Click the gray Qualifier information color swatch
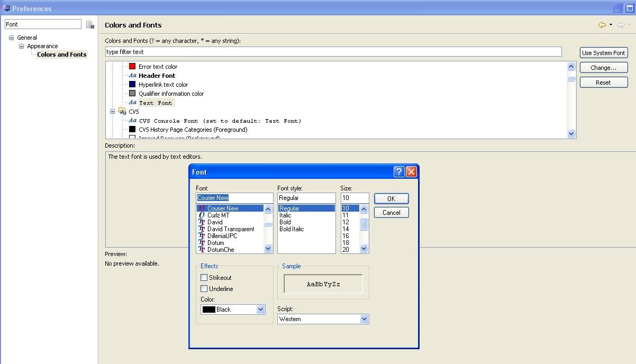Viewport: 636px width, 364px height. (x=132, y=93)
